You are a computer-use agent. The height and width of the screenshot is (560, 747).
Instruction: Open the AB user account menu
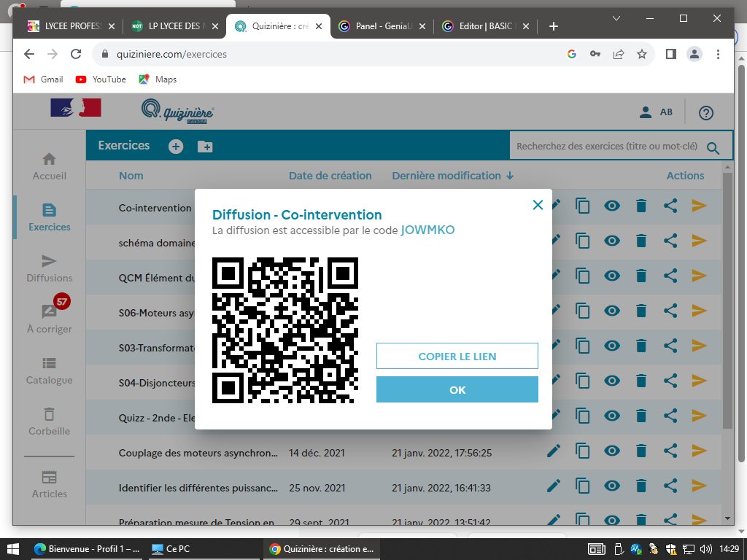(656, 112)
